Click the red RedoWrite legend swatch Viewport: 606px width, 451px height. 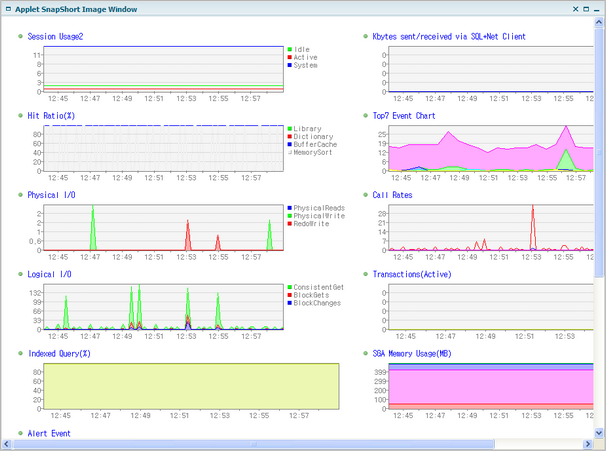point(290,224)
